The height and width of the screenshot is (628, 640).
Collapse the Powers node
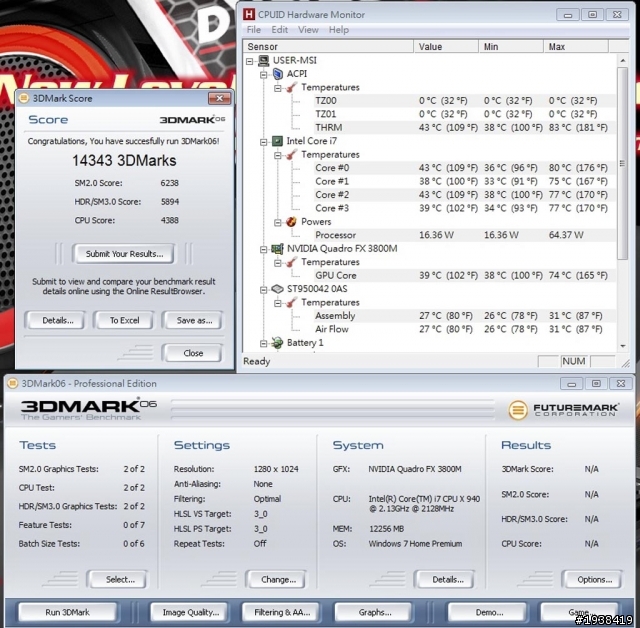click(278, 222)
